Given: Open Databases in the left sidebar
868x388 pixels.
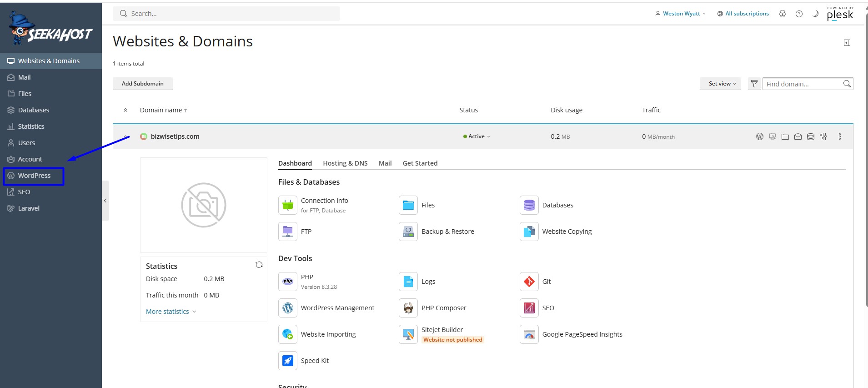Looking at the screenshot, I should [x=51, y=110].
